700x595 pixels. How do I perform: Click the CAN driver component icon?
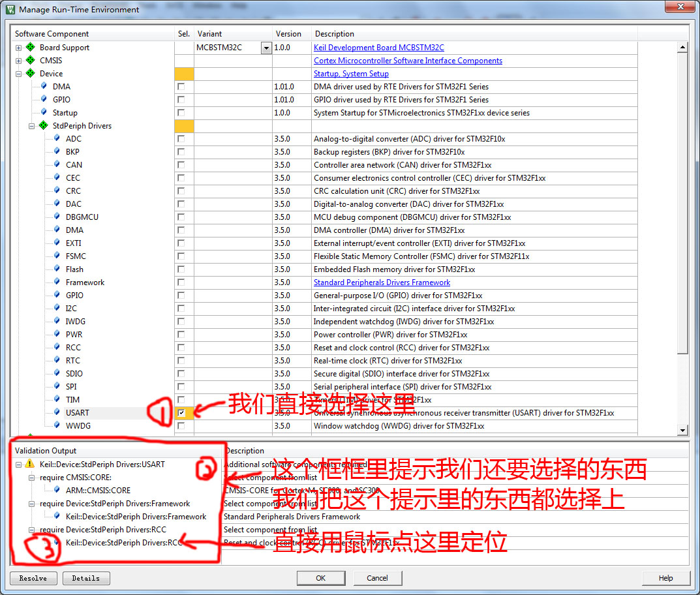click(x=57, y=164)
